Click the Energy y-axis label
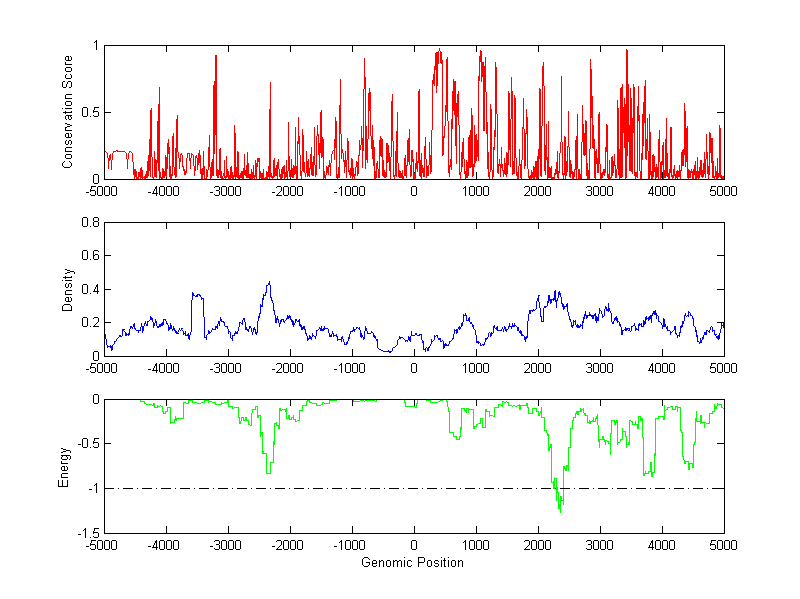The height and width of the screenshot is (599, 800). click(64, 466)
